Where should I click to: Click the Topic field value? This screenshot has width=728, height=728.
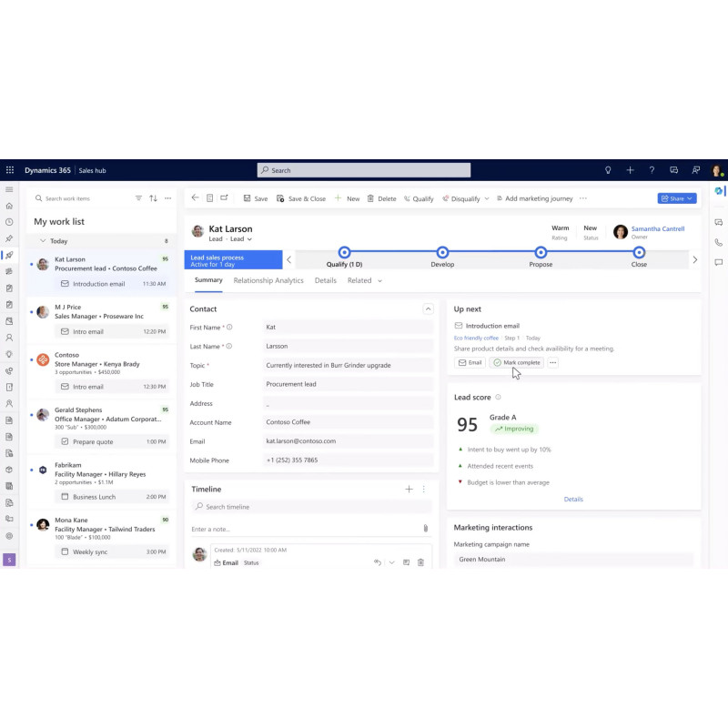[x=348, y=366]
